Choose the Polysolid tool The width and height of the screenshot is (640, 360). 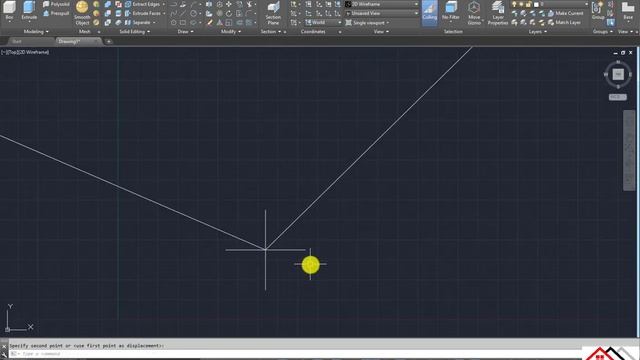[x=56, y=4]
